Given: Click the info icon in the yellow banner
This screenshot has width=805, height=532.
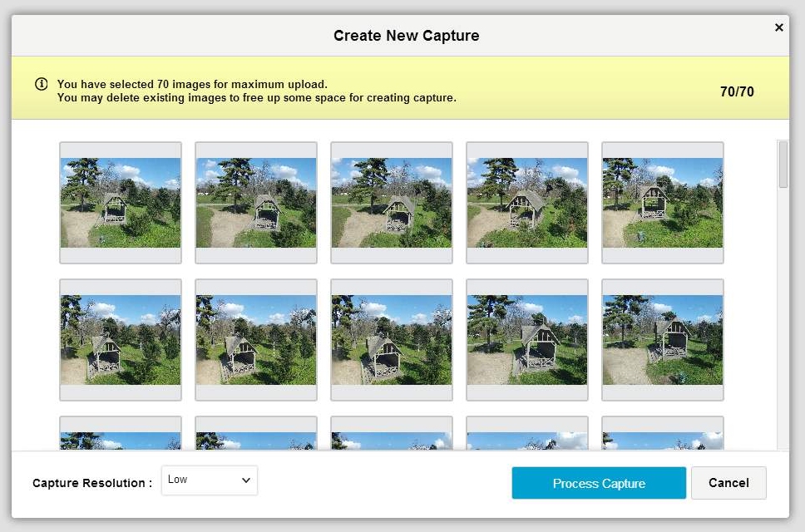Looking at the screenshot, I should (x=41, y=84).
